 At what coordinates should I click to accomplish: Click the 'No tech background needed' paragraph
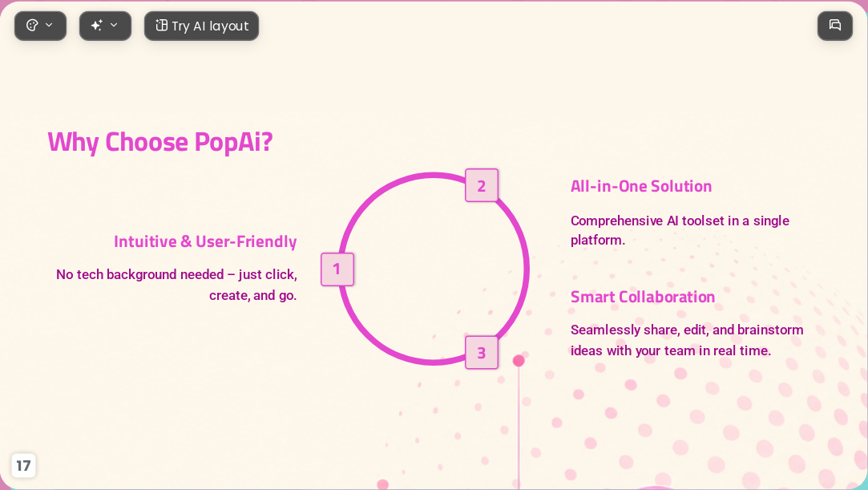[x=176, y=285]
